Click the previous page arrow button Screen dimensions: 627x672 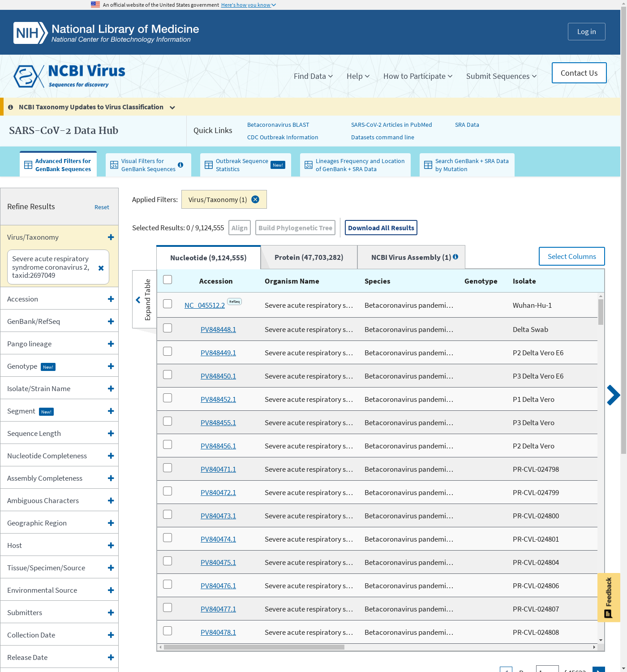click(506, 669)
